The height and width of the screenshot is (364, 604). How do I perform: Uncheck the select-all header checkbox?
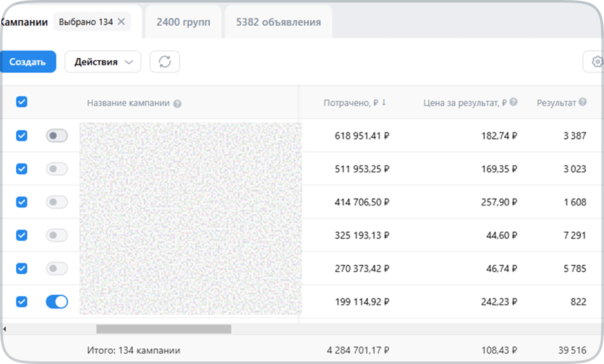click(21, 102)
